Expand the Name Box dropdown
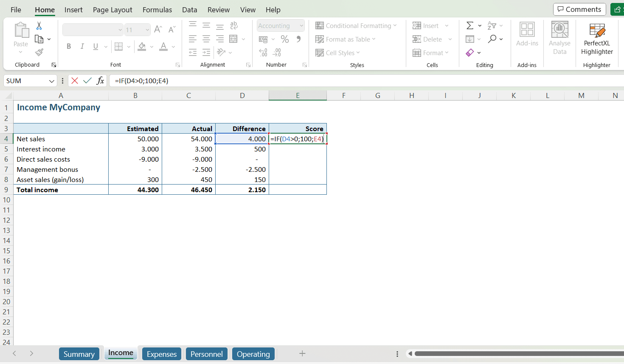The height and width of the screenshot is (364, 624). point(51,81)
